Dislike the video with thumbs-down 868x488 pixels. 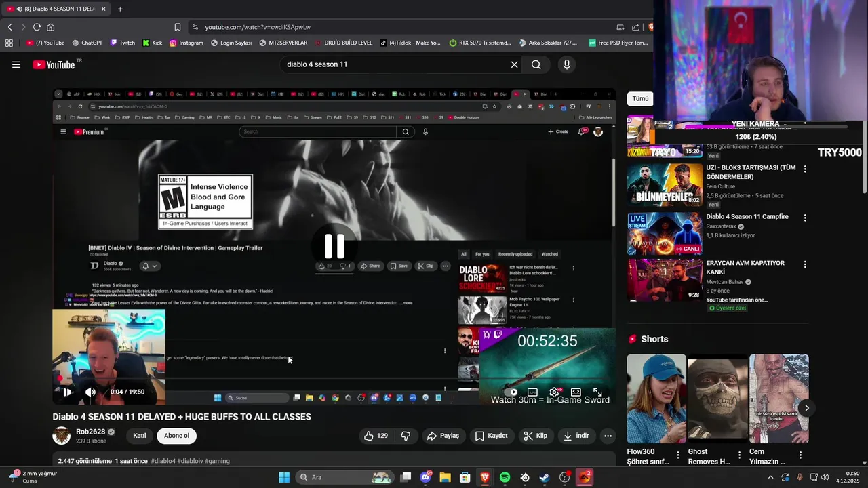pyautogui.click(x=406, y=436)
